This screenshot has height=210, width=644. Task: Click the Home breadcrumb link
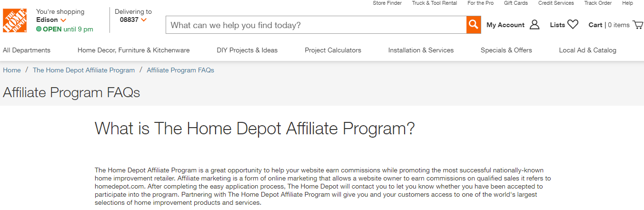click(x=12, y=70)
